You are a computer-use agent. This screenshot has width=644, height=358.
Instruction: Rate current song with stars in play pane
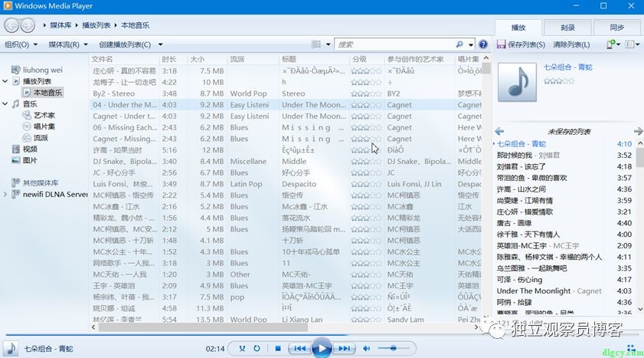click(559, 81)
